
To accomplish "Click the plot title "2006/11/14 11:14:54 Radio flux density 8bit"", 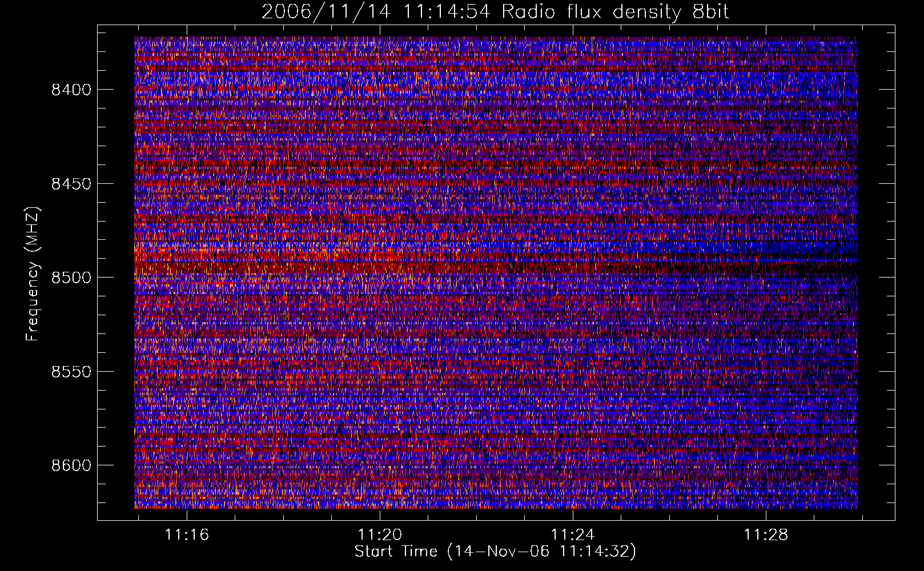I will [496, 12].
